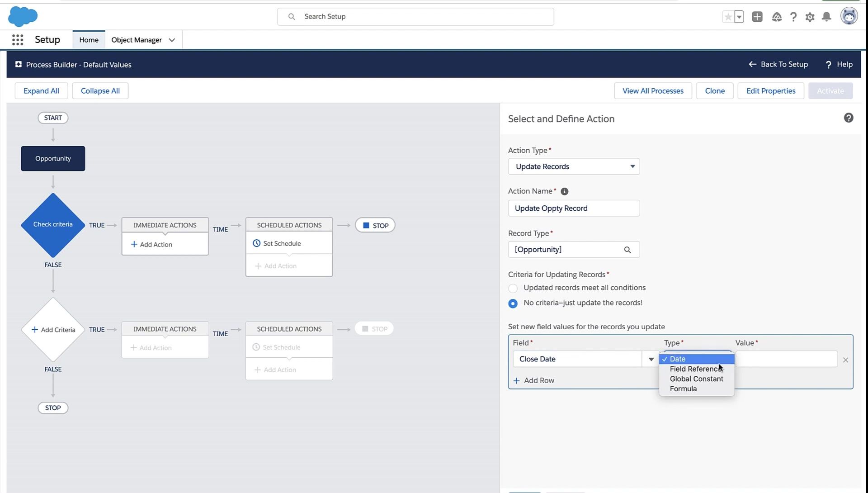Screen dimensions: 868x493
Task: Click the help icon in Select and Define Action panel
Action: click(849, 118)
